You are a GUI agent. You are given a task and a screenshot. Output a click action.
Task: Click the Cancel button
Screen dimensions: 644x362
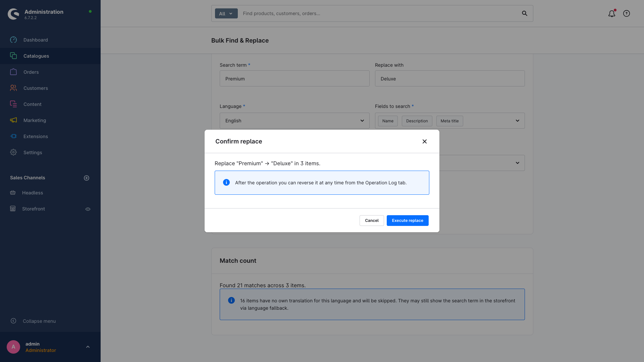coord(372,221)
